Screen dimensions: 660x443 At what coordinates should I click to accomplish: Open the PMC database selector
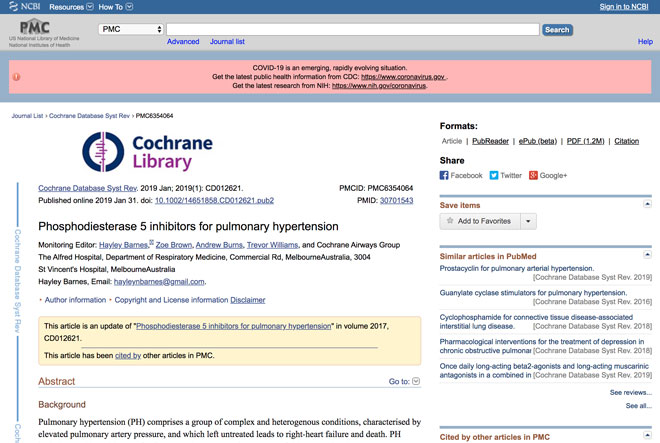pos(131,29)
